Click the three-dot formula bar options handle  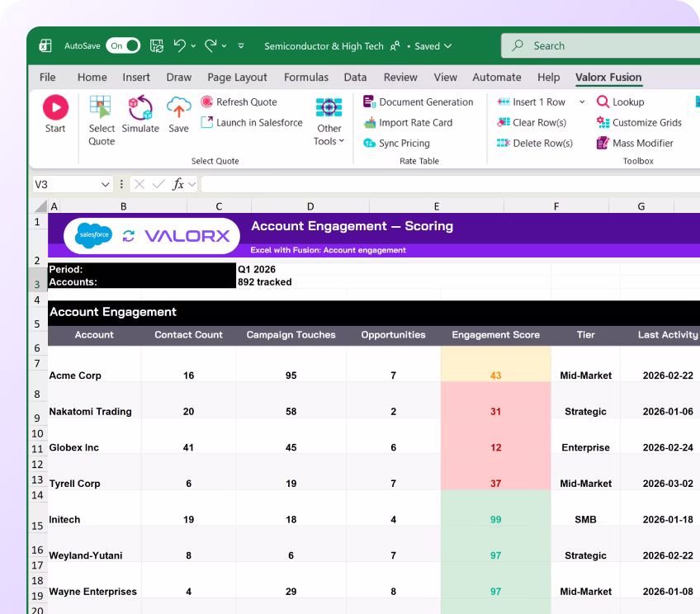click(x=121, y=184)
